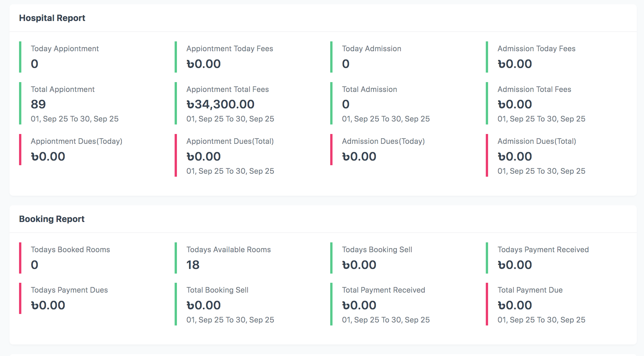Click the Todays Booking Sell amount
Viewport: 644px width, 356px height.
click(359, 265)
